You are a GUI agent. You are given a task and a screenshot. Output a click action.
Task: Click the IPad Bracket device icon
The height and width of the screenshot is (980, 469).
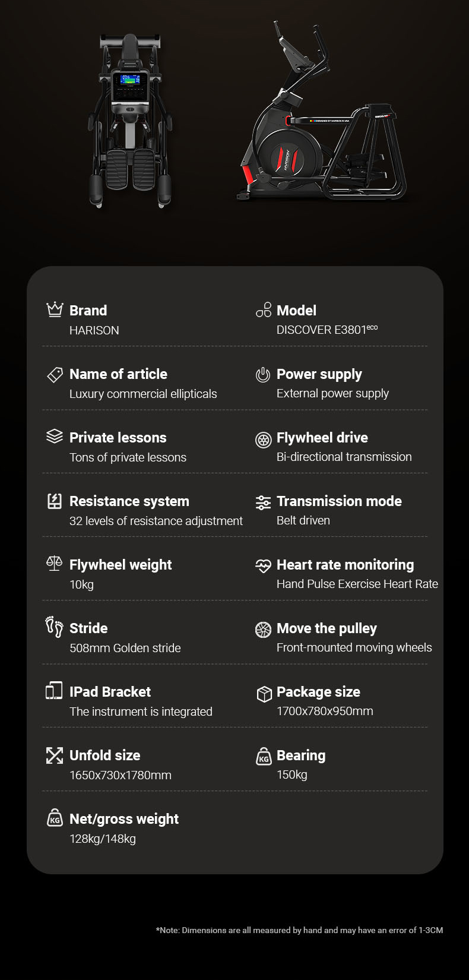[54, 691]
